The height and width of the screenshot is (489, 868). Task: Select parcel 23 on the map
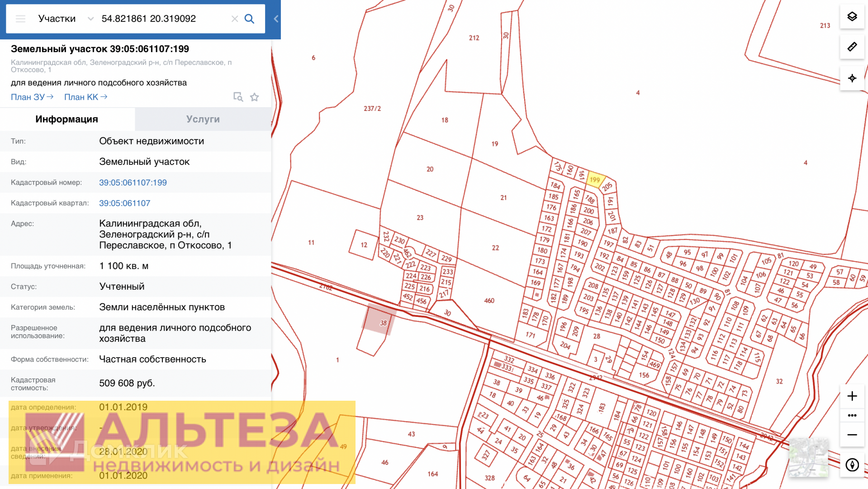pos(420,218)
